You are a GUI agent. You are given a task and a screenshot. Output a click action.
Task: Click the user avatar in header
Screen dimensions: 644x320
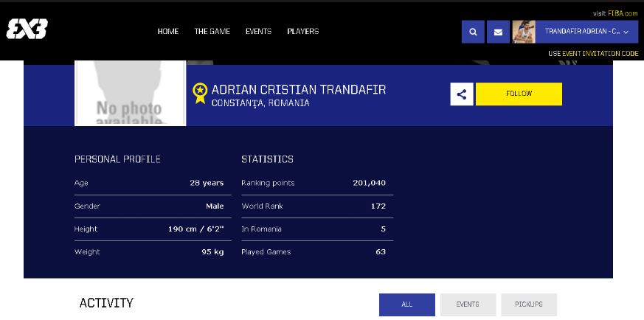[x=524, y=32]
